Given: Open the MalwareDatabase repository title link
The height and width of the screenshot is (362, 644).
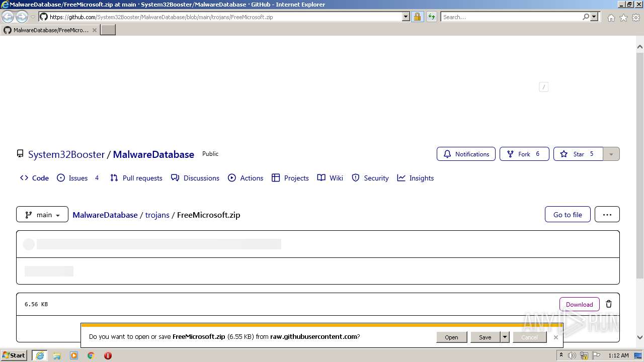Looking at the screenshot, I should click(153, 154).
